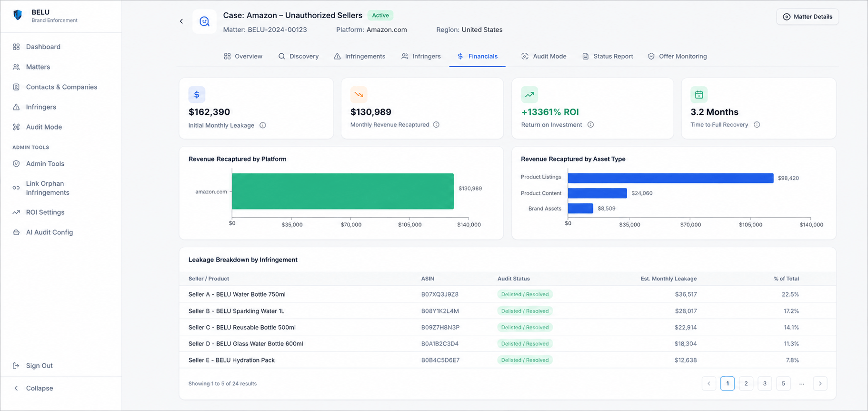Screen dimensions: 868x411
Task: Show info for Time to Full Recovery
Action: tap(757, 125)
